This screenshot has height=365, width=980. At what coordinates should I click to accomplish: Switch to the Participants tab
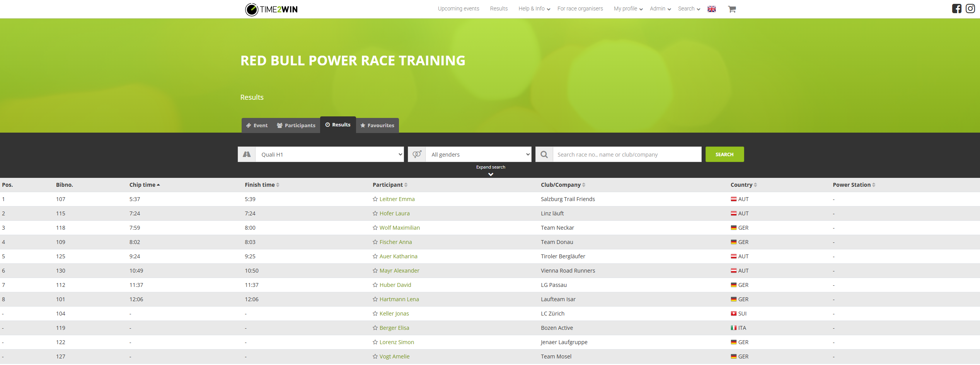coord(296,125)
